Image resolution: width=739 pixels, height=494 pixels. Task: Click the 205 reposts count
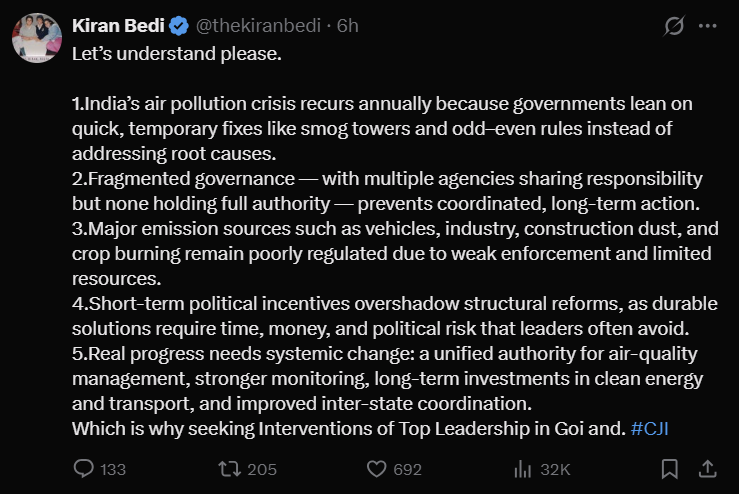point(261,469)
